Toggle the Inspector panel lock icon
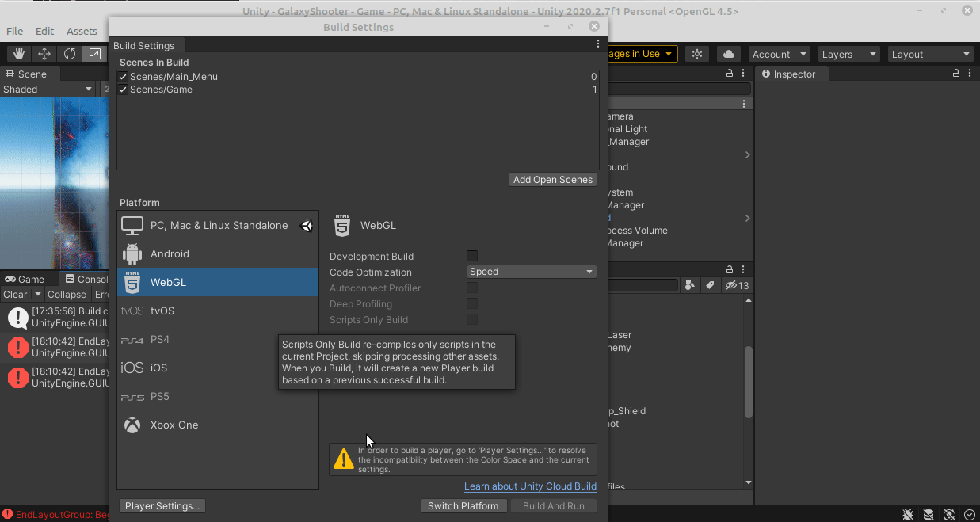Screen dimensions: 980x522 [x=956, y=73]
